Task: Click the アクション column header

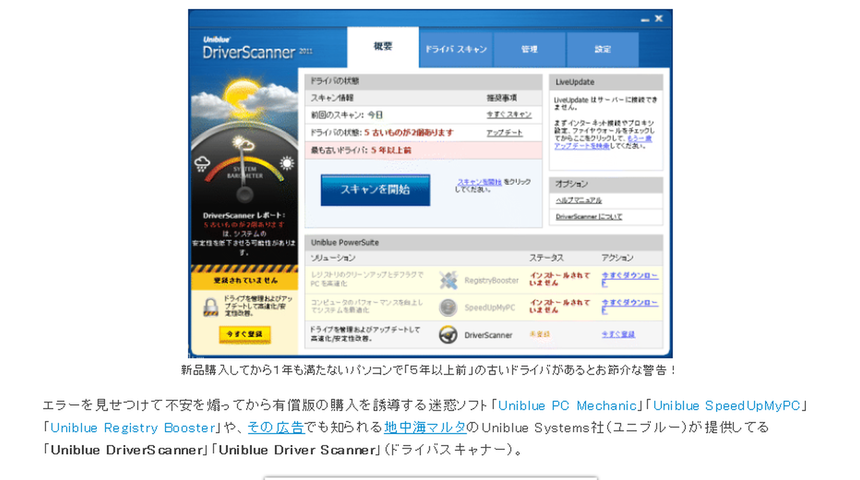Action: pyautogui.click(x=617, y=258)
